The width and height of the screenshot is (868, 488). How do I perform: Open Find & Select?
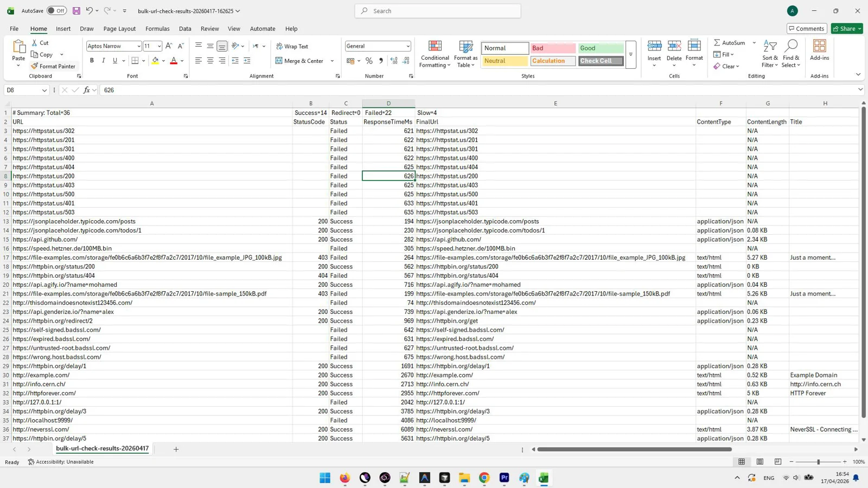(791, 54)
